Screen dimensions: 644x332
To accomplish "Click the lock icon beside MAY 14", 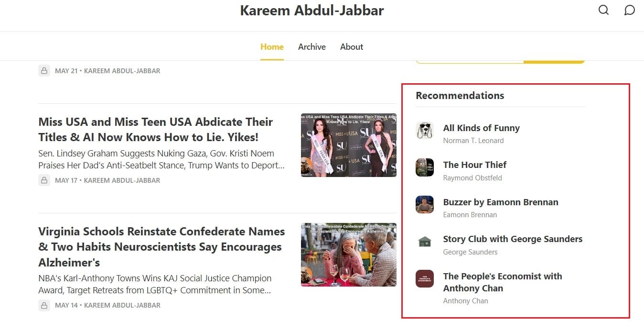I will 44,305.
